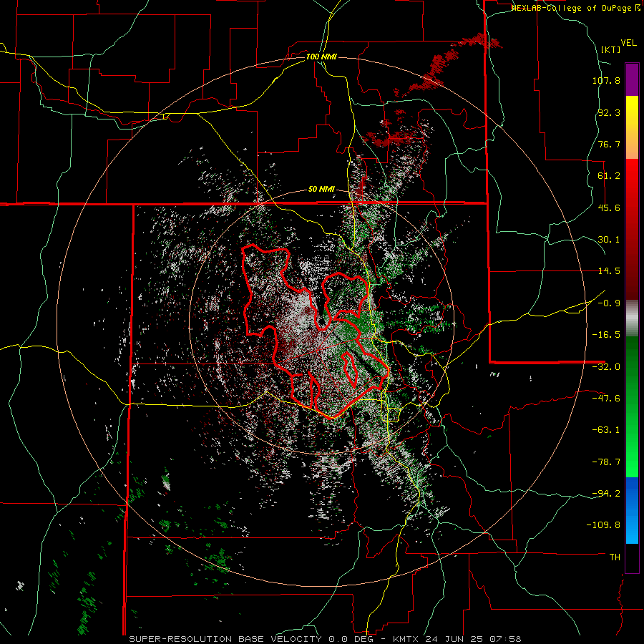Click the NEXLAB-College of DuPage credit text
The image size is (644, 644).
(x=576, y=8)
